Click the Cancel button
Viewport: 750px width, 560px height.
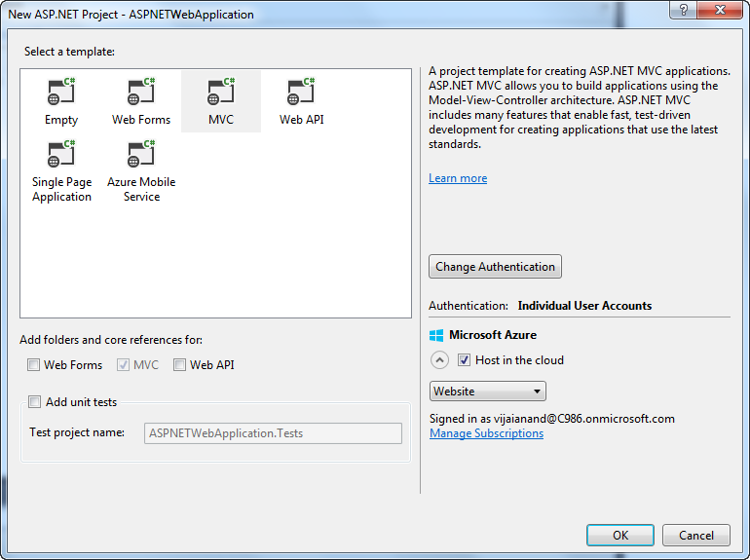click(696, 535)
